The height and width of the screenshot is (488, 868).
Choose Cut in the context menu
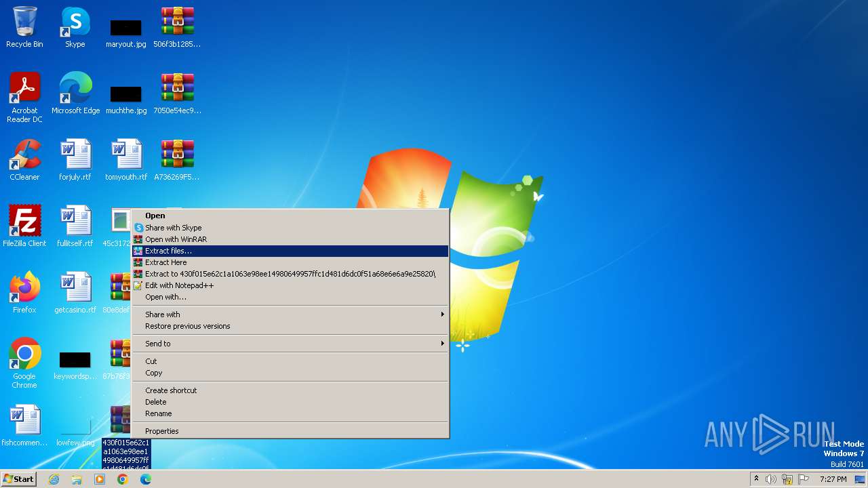click(290, 361)
